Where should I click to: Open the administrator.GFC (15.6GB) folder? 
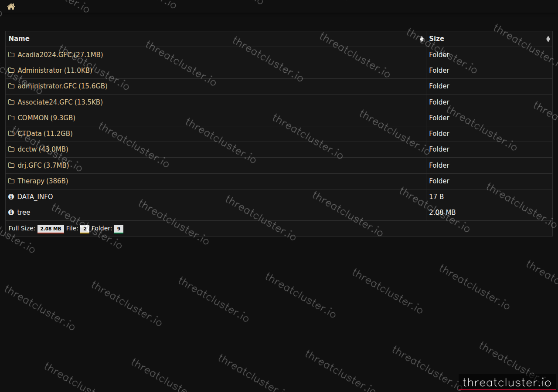pyautogui.click(x=62, y=86)
